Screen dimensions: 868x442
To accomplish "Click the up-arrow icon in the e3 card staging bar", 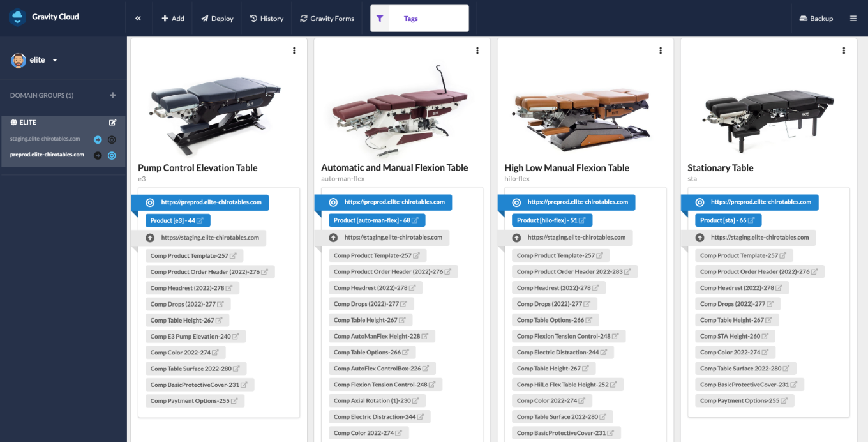I will [x=150, y=238].
